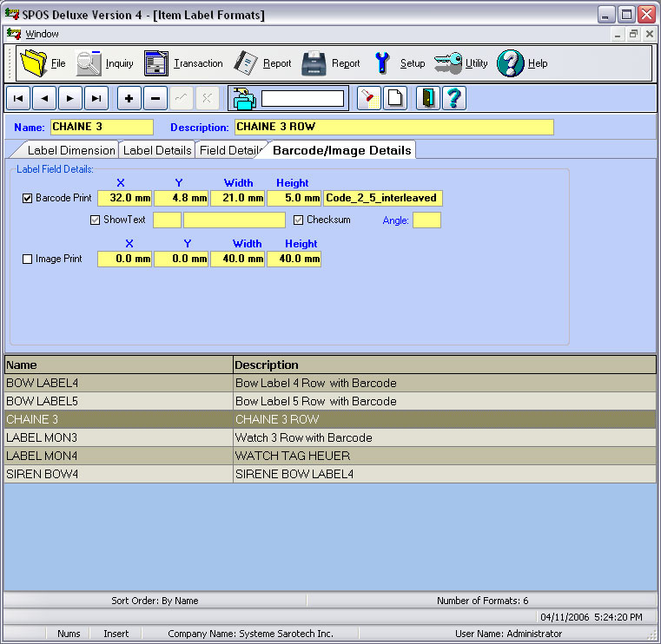Click the Code_2_5_interleaved barcode type field

coord(383,198)
